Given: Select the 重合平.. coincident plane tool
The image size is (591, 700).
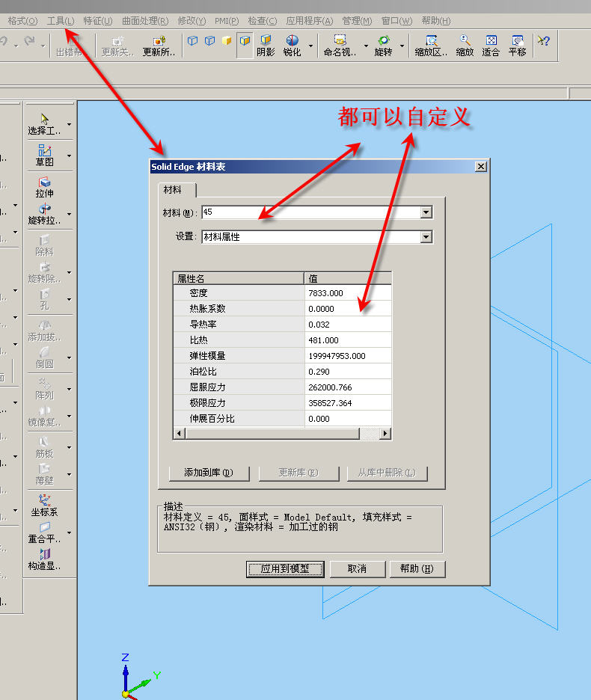Looking at the screenshot, I should [x=44, y=533].
